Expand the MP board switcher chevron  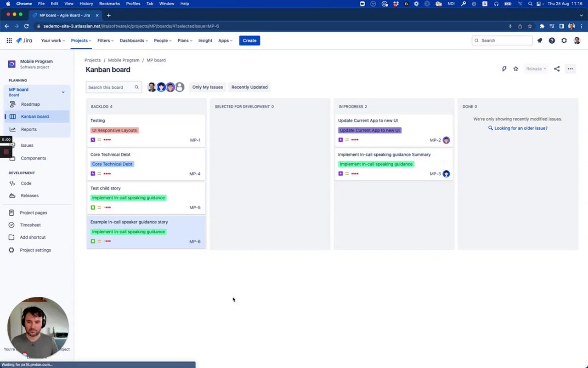point(63,92)
